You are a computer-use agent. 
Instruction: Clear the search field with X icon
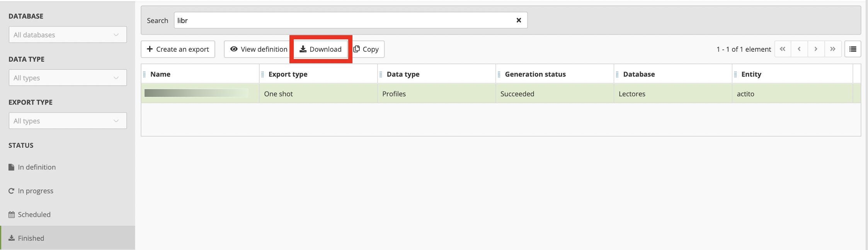point(519,20)
